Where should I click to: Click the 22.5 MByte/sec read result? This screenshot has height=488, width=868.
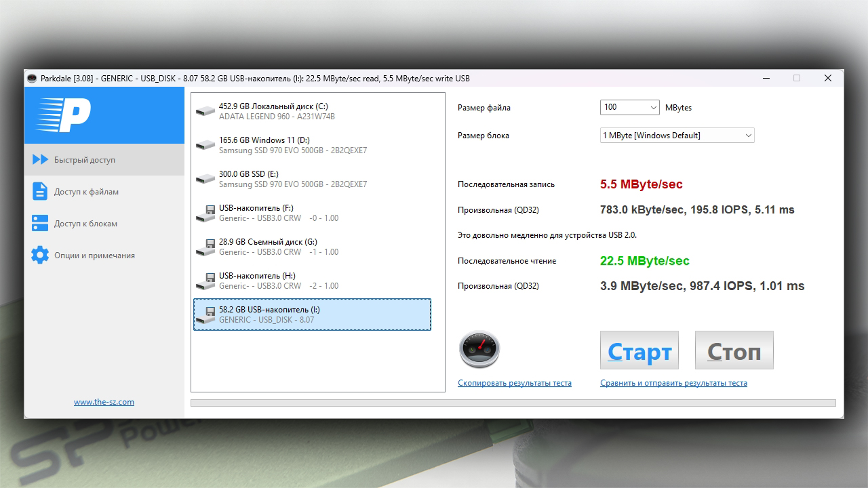tap(645, 261)
